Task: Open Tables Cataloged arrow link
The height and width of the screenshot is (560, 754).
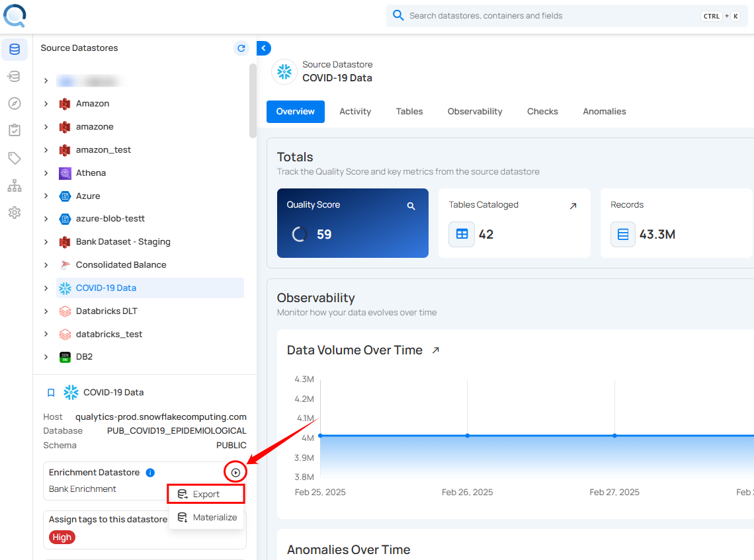Action: point(573,206)
